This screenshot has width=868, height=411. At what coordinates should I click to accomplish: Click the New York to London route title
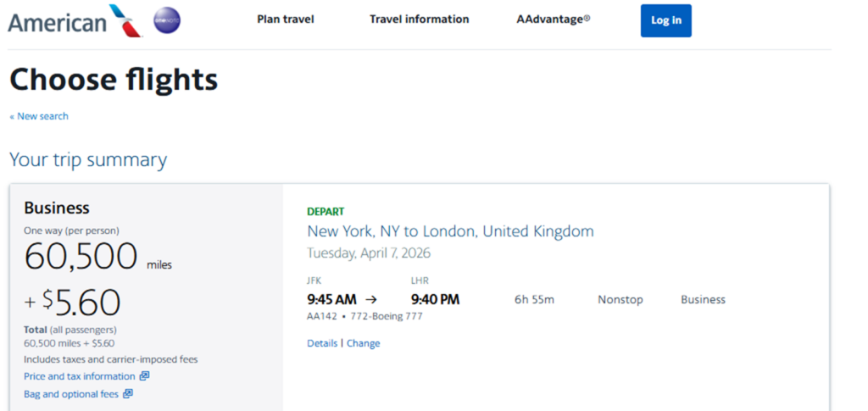[450, 230]
